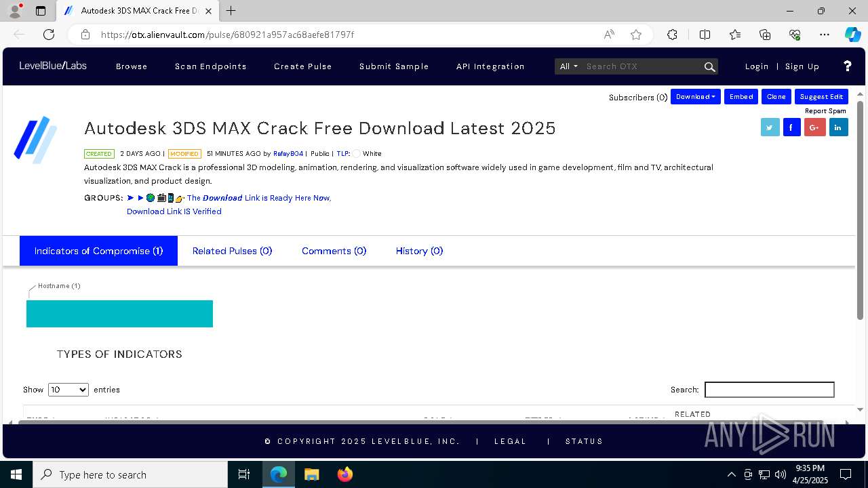Viewport: 868px width, 488px height.
Task: Add page to favorites star icon
Action: click(635, 35)
